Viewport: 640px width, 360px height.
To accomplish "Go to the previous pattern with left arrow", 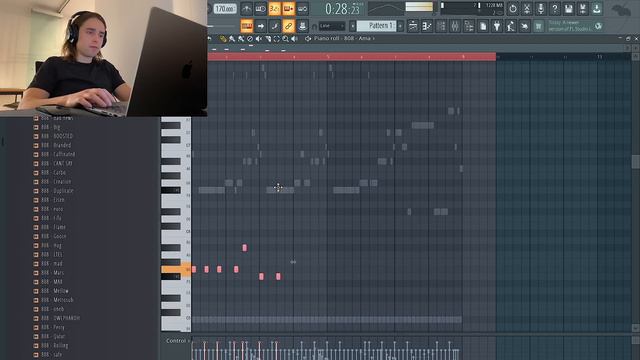I will click(x=353, y=26).
